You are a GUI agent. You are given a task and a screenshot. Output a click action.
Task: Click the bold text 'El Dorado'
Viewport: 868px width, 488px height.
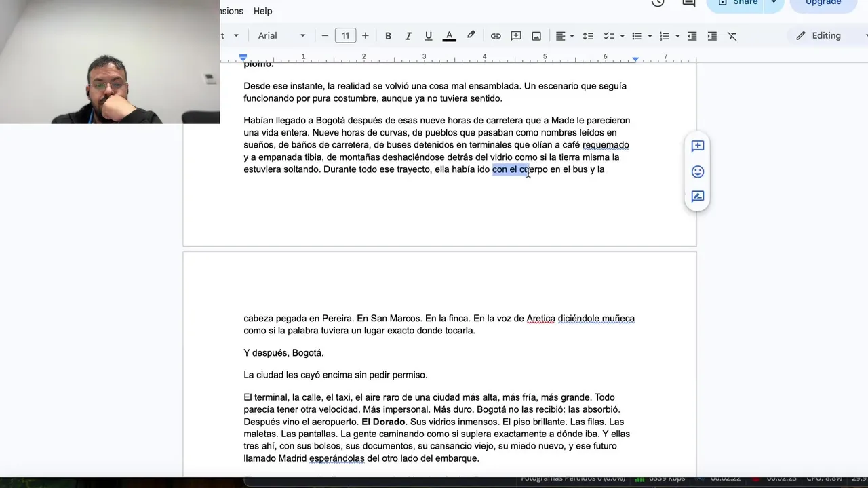click(x=383, y=422)
